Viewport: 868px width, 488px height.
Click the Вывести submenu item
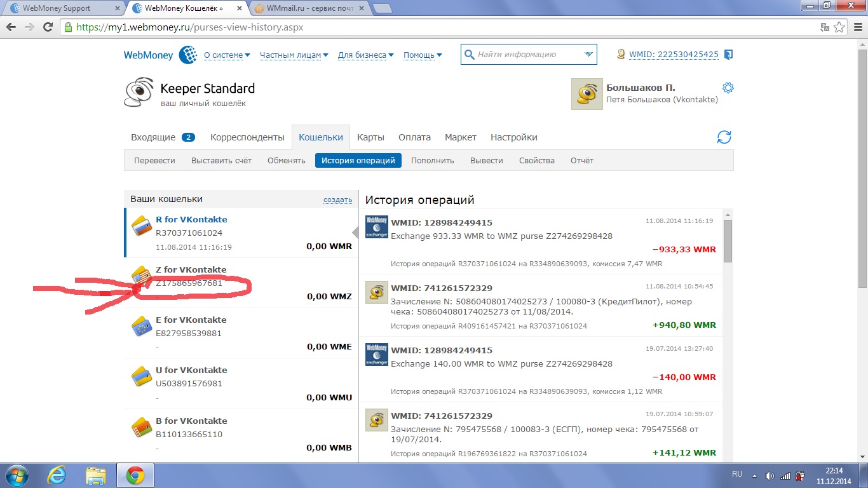(x=487, y=161)
